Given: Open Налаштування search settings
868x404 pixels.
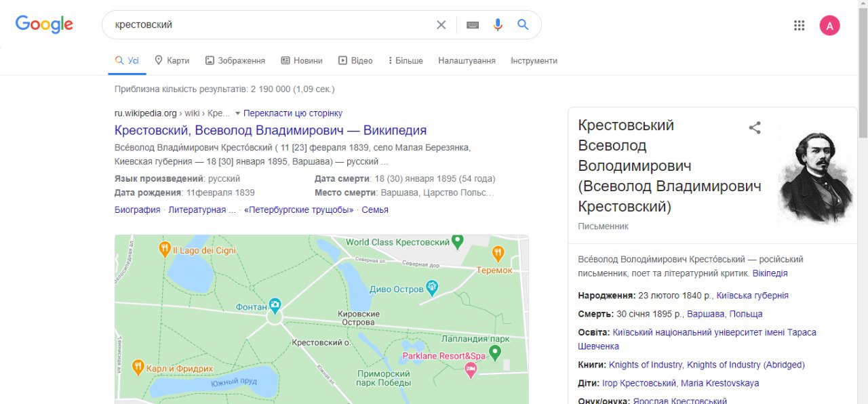Looking at the screenshot, I should (467, 60).
